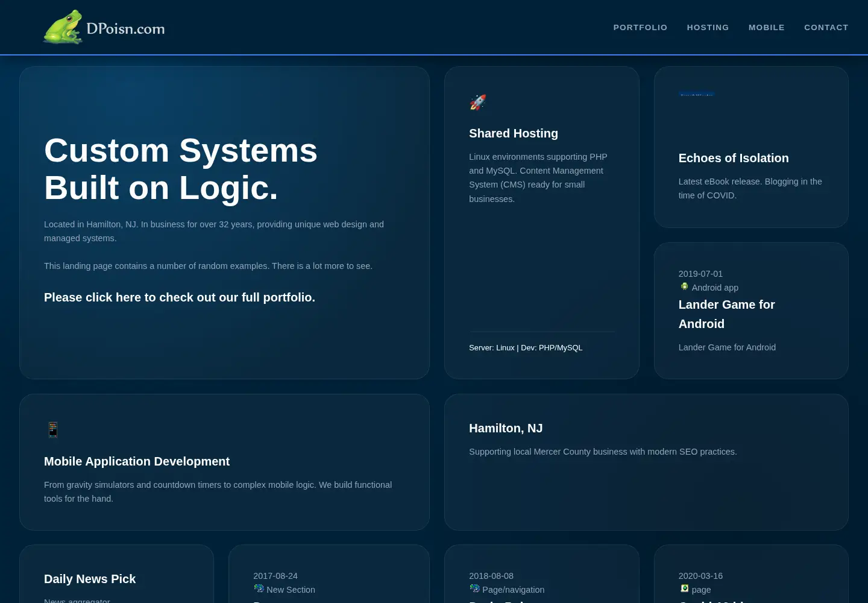
Task: Click the rocket icon above Shared Hosting
Action: 478,102
